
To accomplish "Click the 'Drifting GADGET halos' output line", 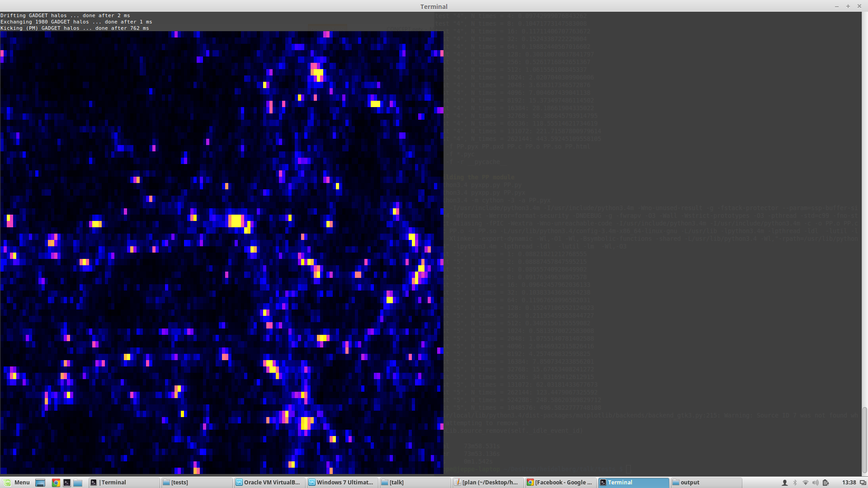I will point(65,15).
